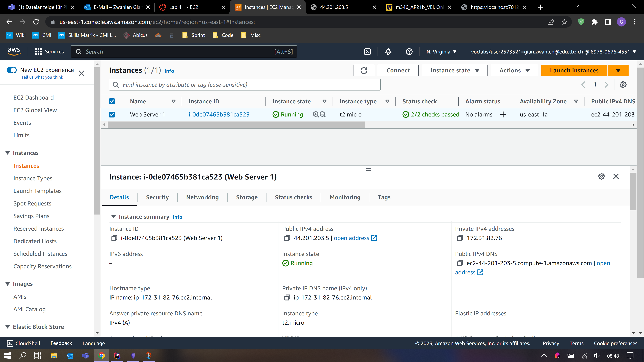Collapse the Images section in sidebar
Image resolution: width=644 pixels, height=362 pixels.
click(x=8, y=284)
